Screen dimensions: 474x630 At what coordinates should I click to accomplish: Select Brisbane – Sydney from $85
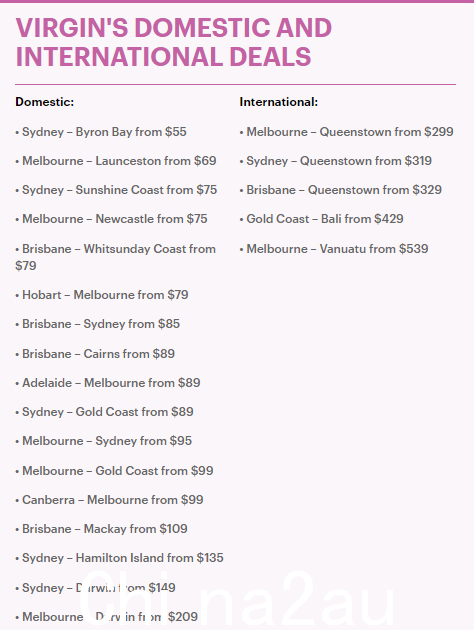[x=98, y=324]
